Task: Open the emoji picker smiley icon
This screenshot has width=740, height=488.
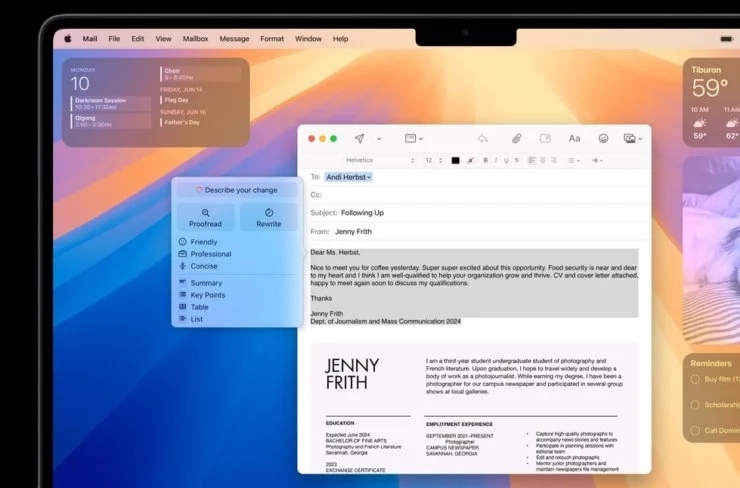Action: pos(603,138)
